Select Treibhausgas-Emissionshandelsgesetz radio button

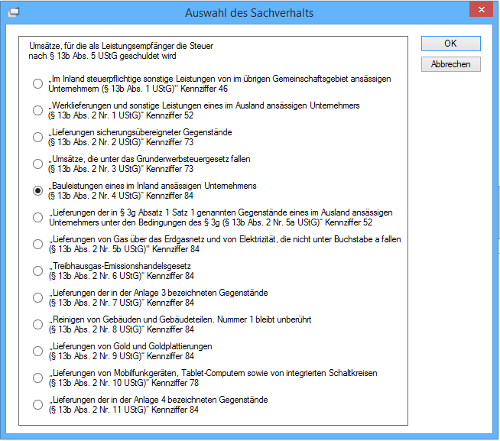38,271
